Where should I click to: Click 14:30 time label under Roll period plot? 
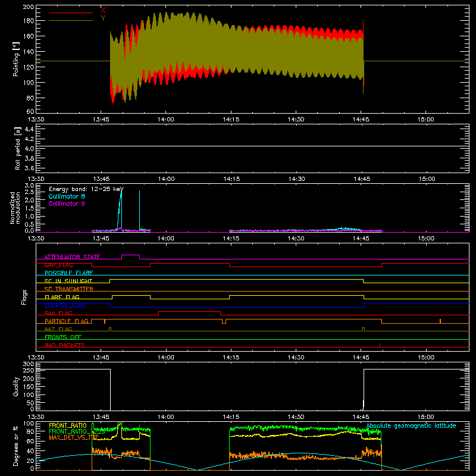296,179
